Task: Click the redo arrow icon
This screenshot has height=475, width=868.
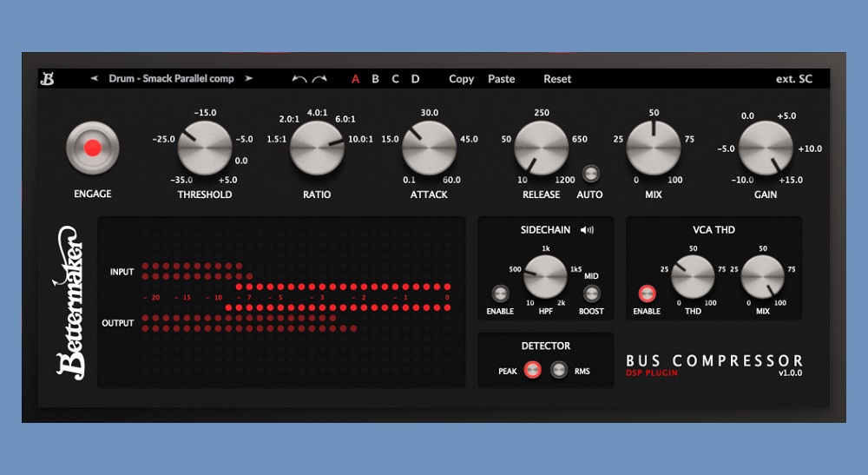Action: (319, 79)
